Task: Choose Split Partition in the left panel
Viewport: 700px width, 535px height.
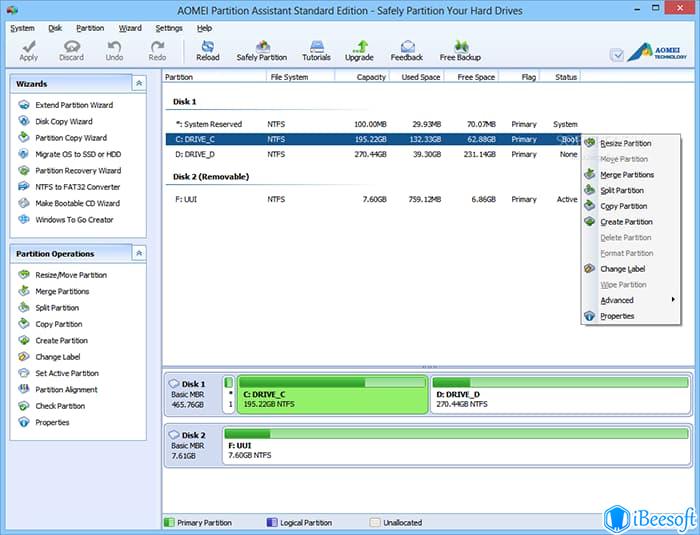Action: click(49, 308)
